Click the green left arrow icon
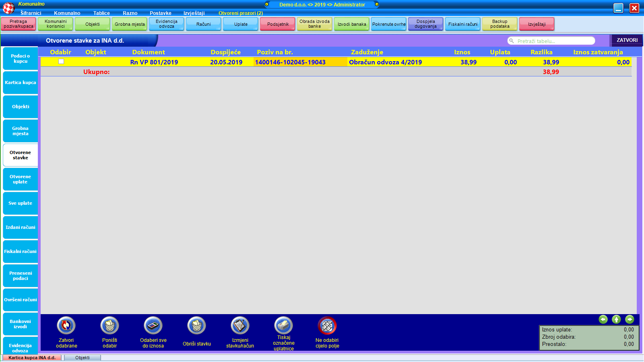 tap(603, 319)
